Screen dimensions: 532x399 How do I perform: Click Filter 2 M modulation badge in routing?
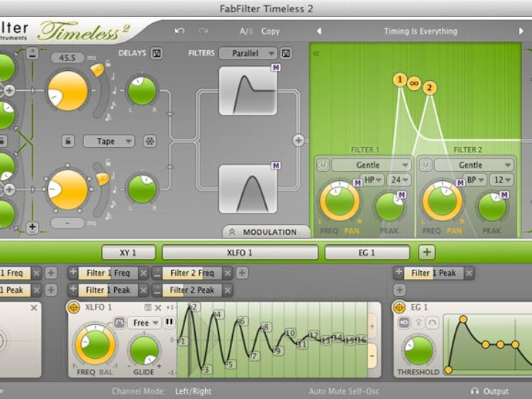click(276, 166)
